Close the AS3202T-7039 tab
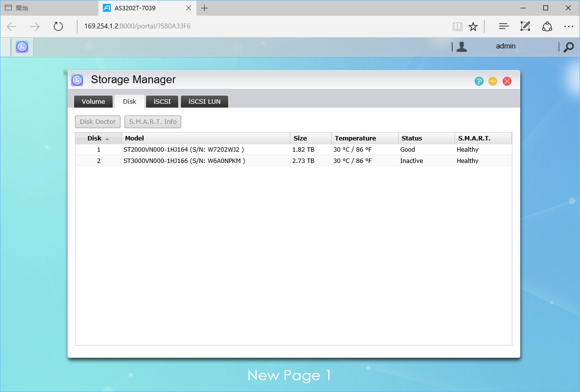Image resolution: width=580 pixels, height=392 pixels. click(x=188, y=8)
